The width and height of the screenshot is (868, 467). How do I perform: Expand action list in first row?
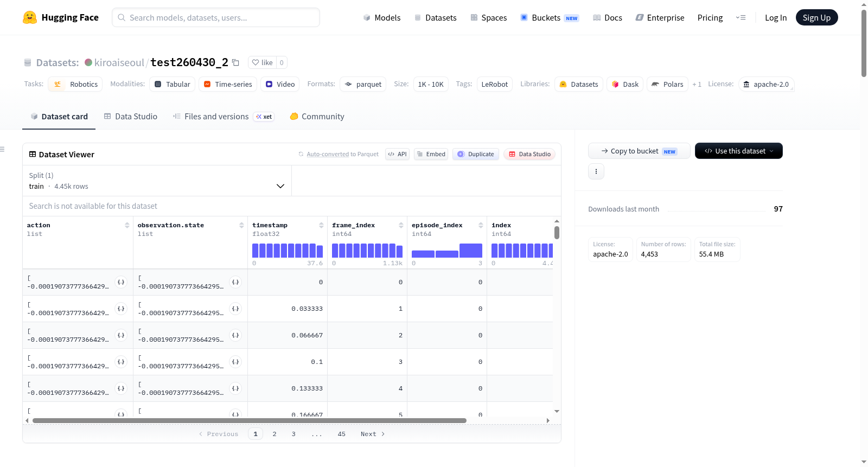point(121,282)
